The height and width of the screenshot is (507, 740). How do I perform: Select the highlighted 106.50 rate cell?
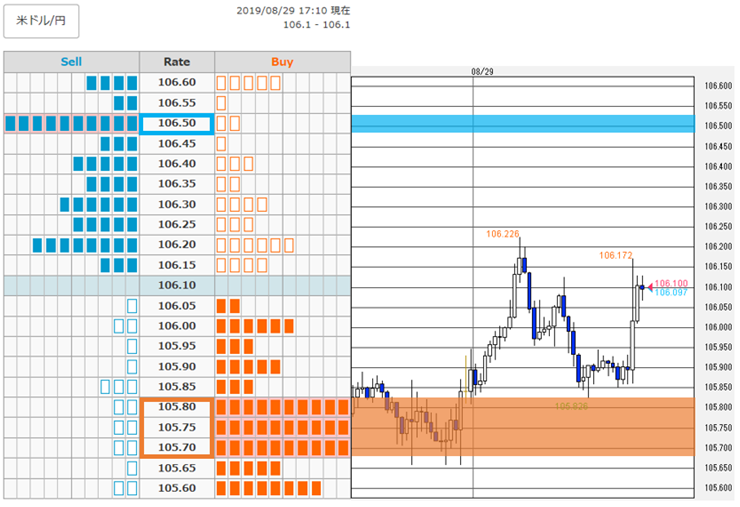click(177, 123)
